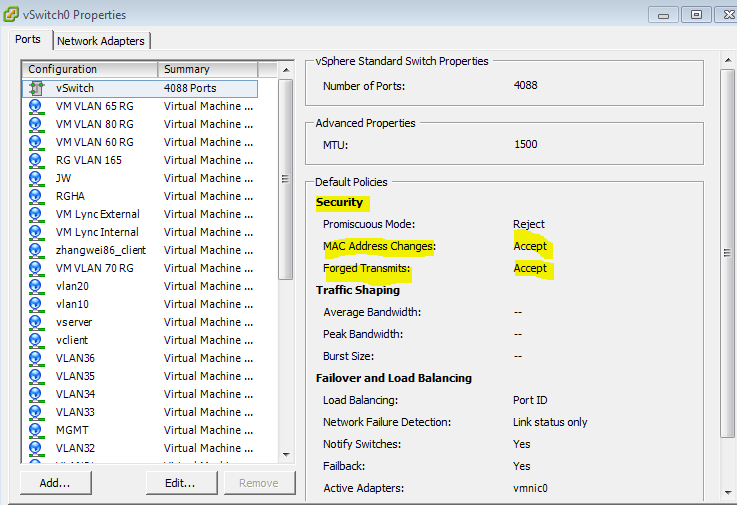Select the VM VLAN 65 RG row label
Viewport: 737px width, 505px height.
(94, 106)
